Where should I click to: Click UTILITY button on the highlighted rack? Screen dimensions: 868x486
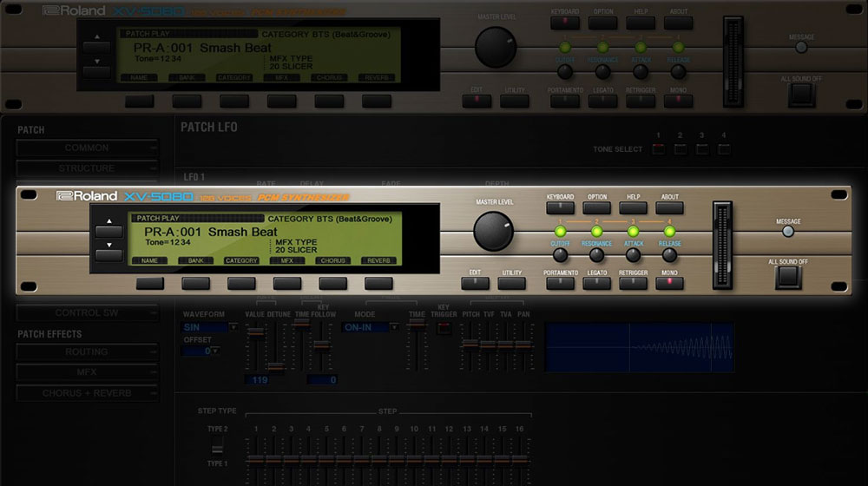(x=511, y=284)
